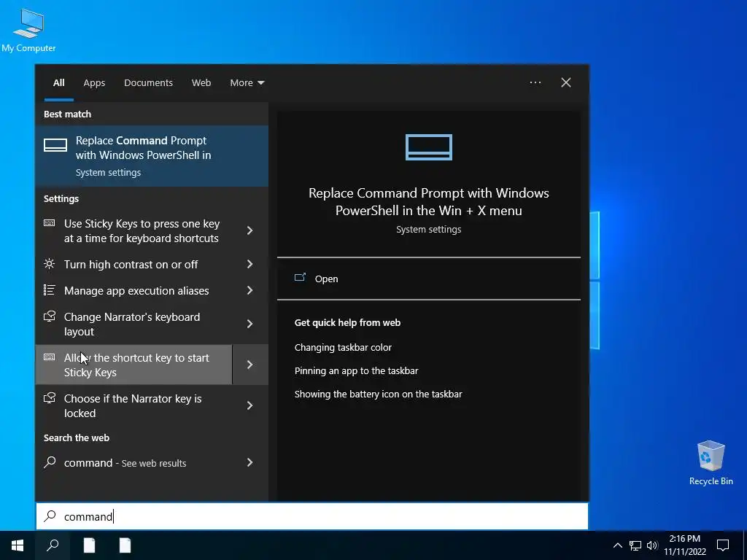Open Change Narrator's keyboard layout result
This screenshot has width=747, height=560.
coord(134,324)
